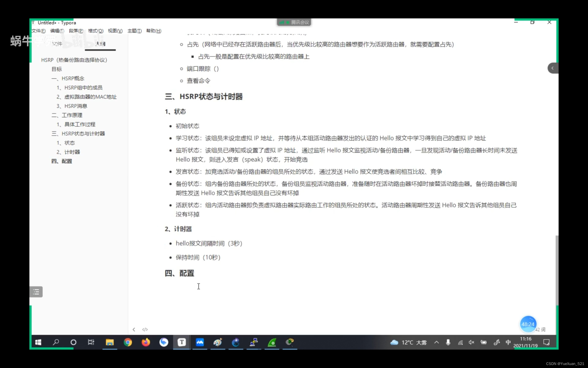Click the subheading 2、计时器 in document
This screenshot has width=588, height=368.
[178, 229]
